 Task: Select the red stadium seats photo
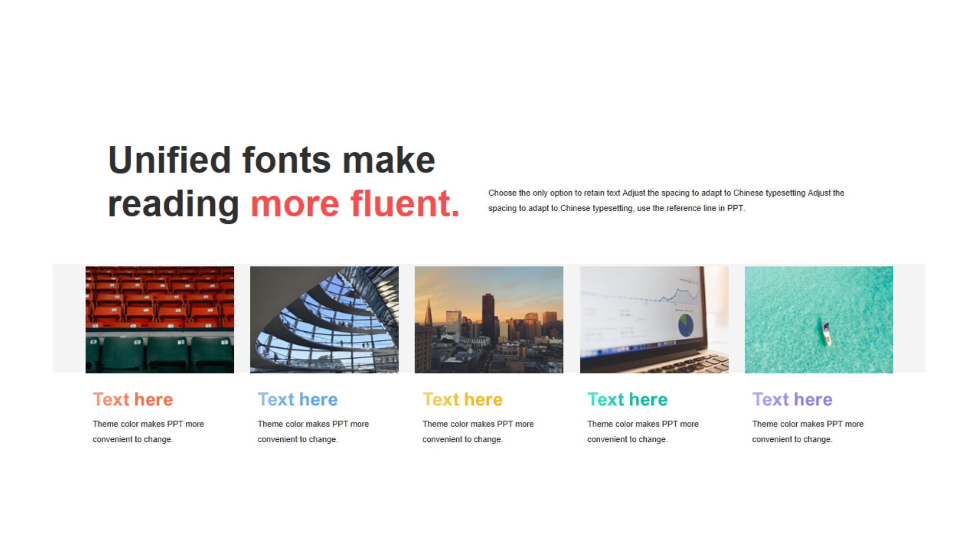[160, 319]
